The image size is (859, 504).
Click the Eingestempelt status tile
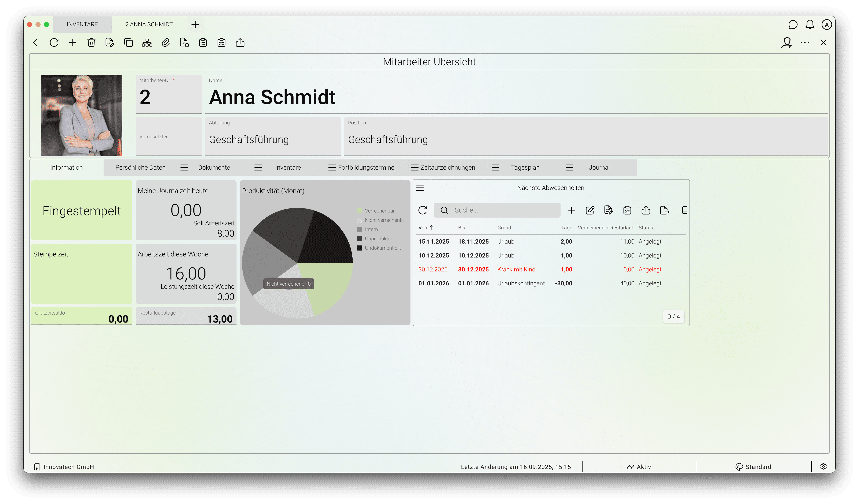[x=81, y=210]
